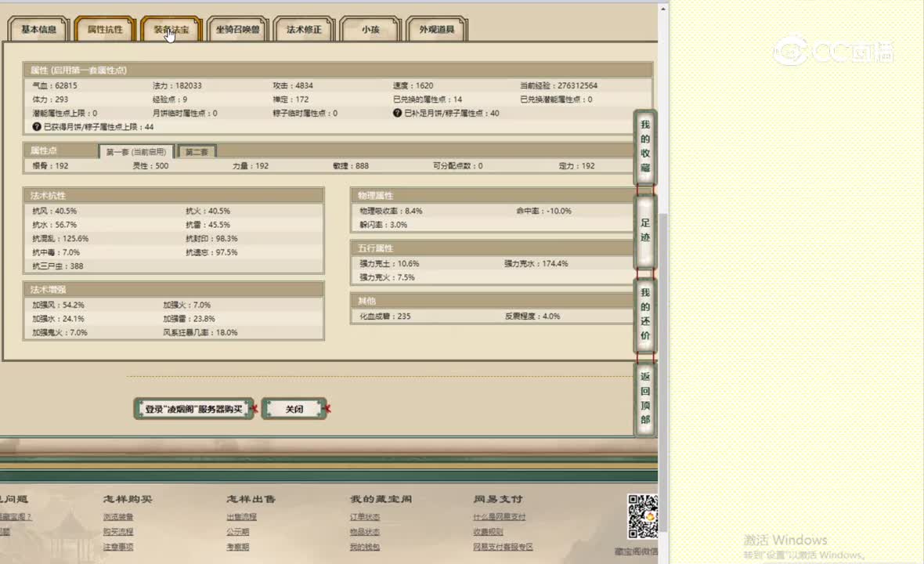Select the 抗封印：98.3% entry

pyautogui.click(x=211, y=238)
